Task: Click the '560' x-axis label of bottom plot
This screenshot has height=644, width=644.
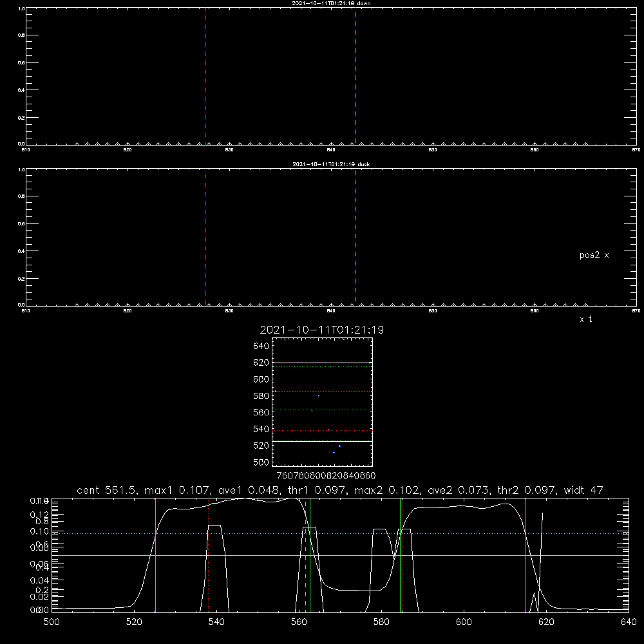Action: [299, 622]
